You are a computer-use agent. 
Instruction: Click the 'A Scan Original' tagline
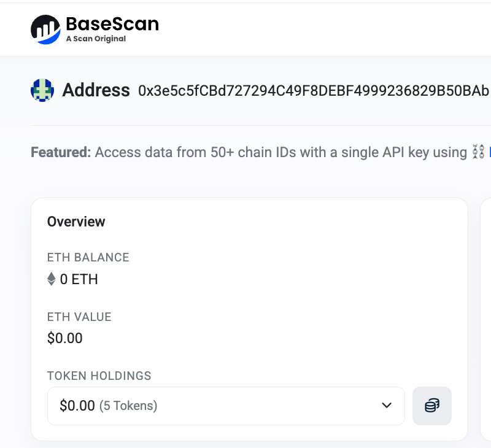point(96,39)
